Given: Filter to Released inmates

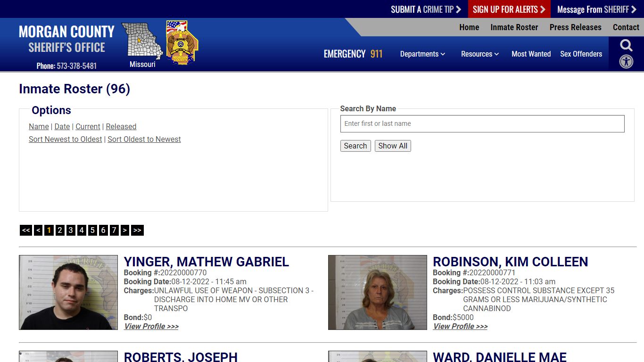Looking at the screenshot, I should pyautogui.click(x=121, y=126).
